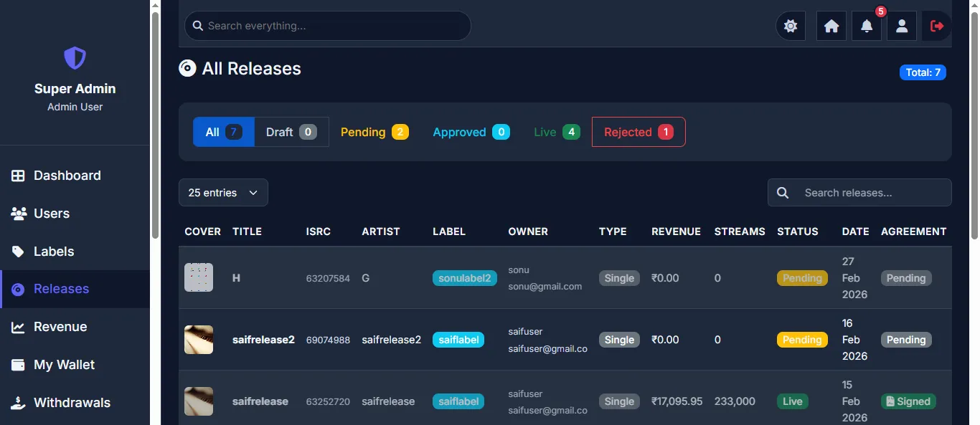Sort by TITLE column header
Image resolution: width=980 pixels, height=425 pixels.
247,231
